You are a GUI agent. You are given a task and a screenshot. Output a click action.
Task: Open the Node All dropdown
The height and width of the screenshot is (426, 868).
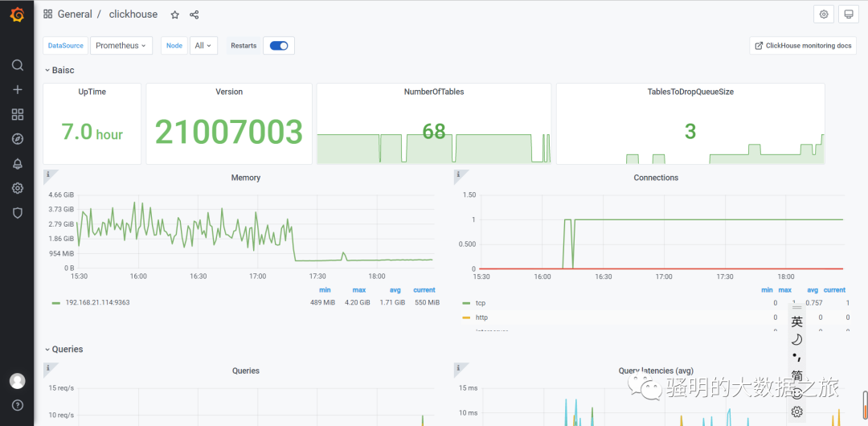click(203, 46)
